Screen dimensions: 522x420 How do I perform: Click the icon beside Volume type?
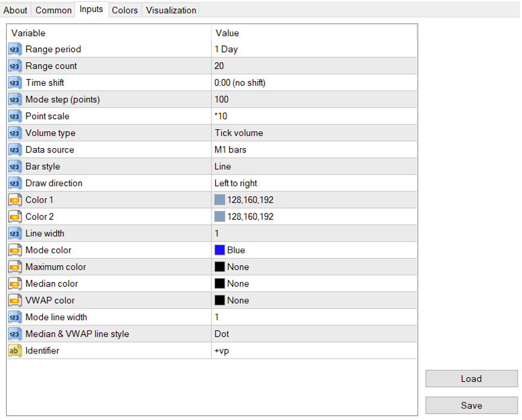[15, 133]
